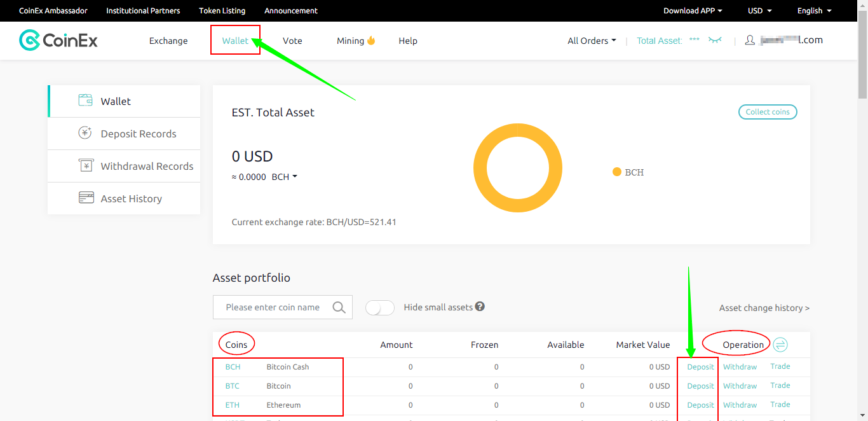This screenshot has width=868, height=421.
Task: Open the Wallet menu item
Action: 235,41
